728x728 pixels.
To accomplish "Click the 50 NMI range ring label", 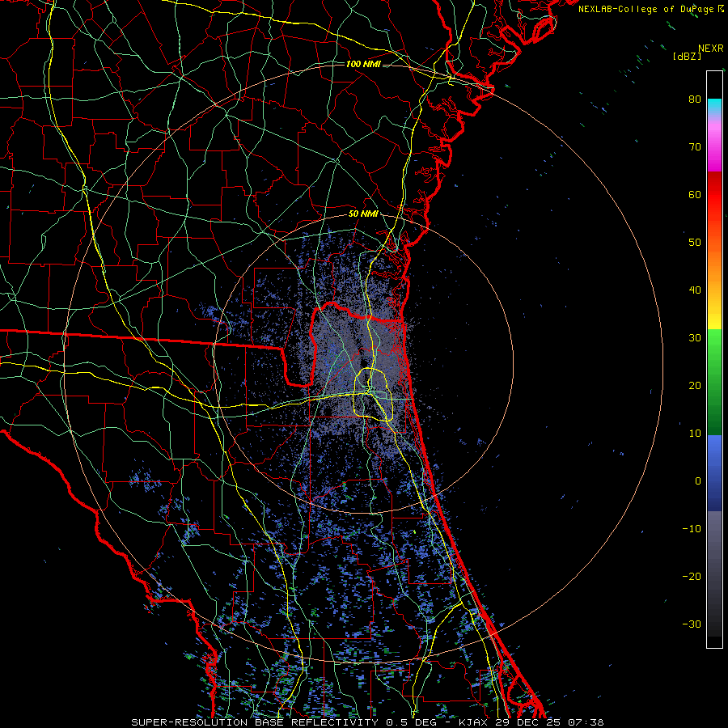I will tap(362, 214).
